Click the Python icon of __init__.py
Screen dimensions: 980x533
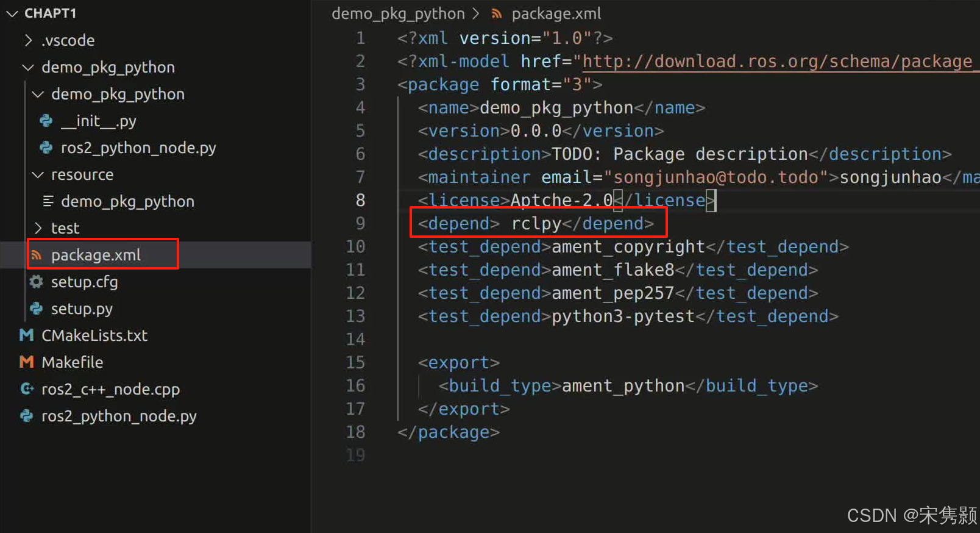(x=46, y=121)
